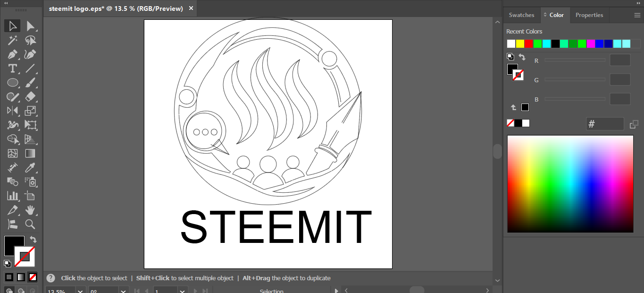This screenshot has width=644, height=293.
Task: Click the B color slider
Action: click(575, 99)
